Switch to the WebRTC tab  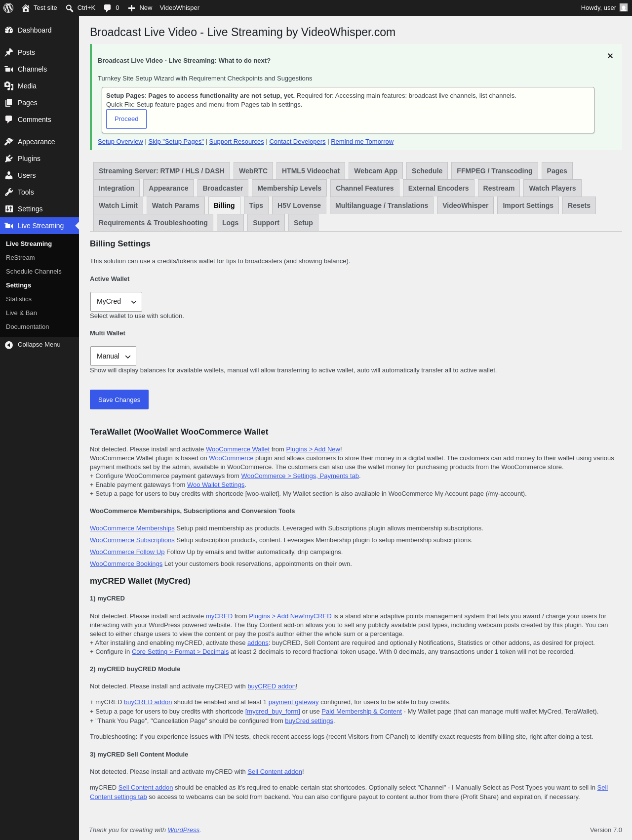[x=253, y=171]
